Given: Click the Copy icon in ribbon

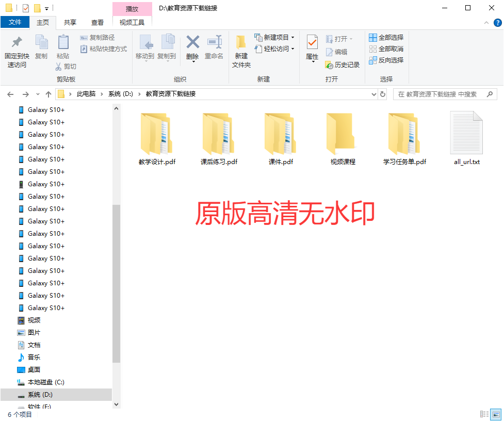Looking at the screenshot, I should (x=41, y=42).
